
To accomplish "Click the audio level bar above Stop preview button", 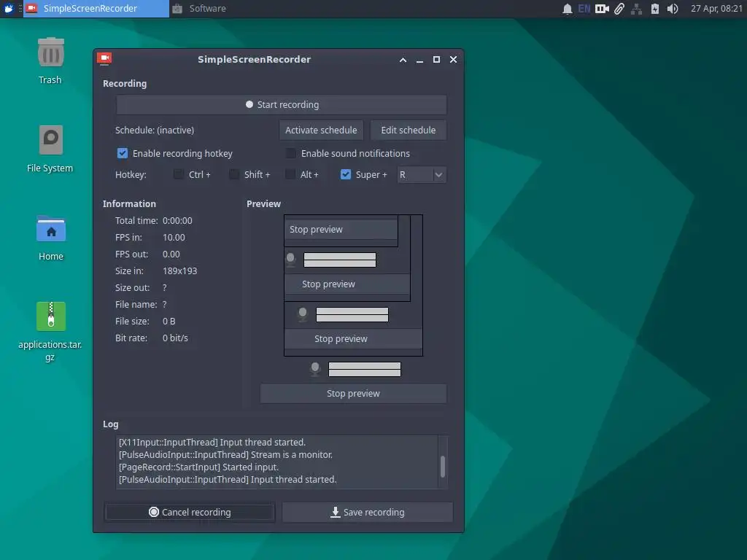I will point(365,369).
